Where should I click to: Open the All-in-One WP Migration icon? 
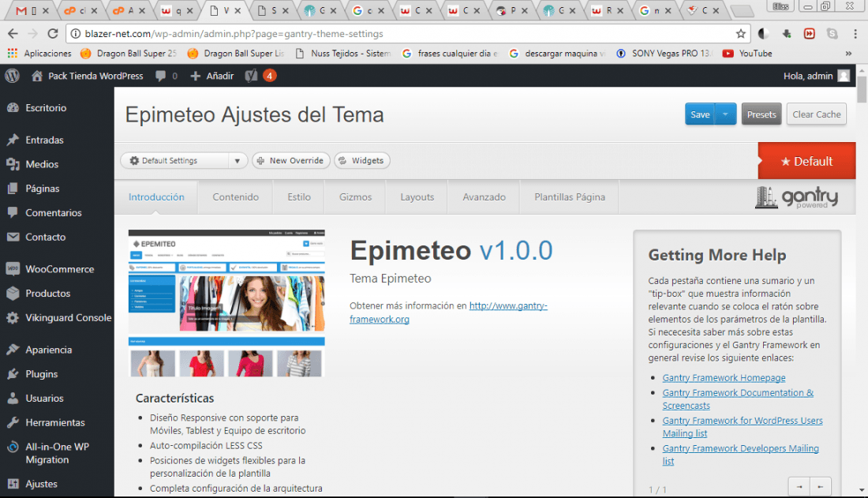(x=13, y=447)
